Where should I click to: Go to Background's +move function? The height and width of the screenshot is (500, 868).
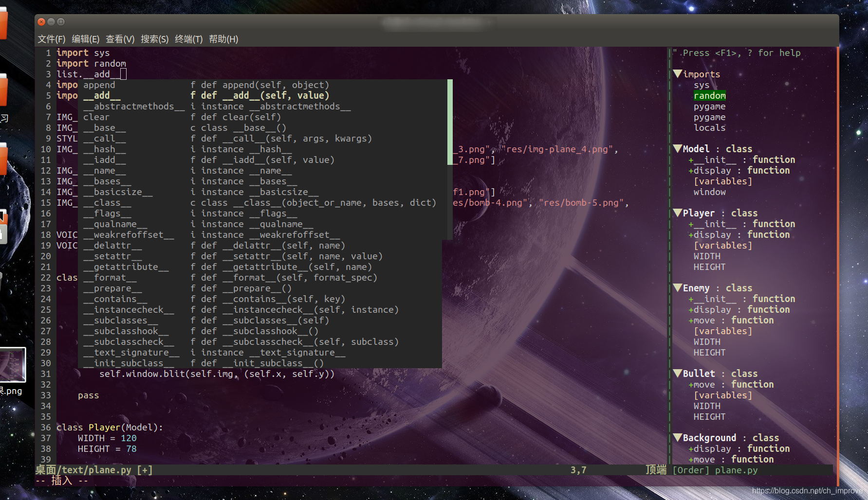[731, 459]
